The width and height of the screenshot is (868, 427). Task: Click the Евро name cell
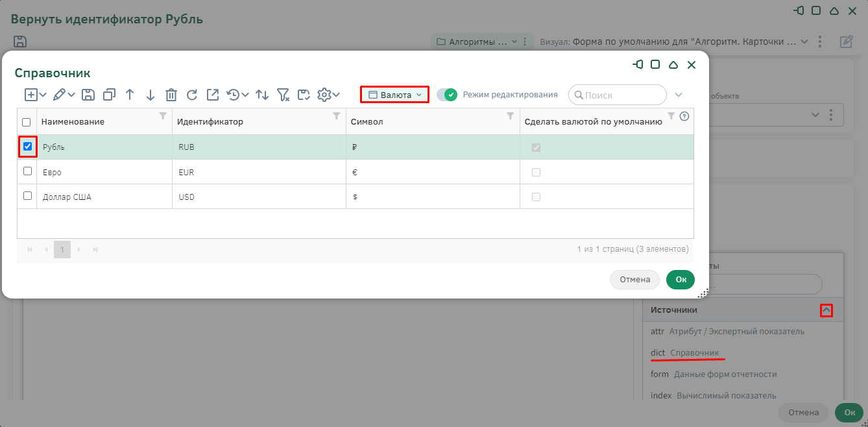pyautogui.click(x=104, y=172)
